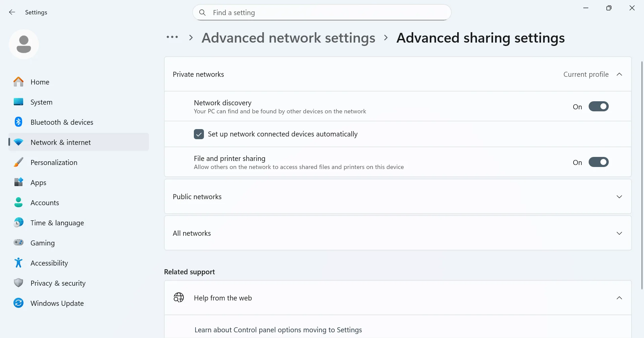Viewport: 644px width, 338px height.
Task: Toggle Network discovery off
Action: [599, 106]
